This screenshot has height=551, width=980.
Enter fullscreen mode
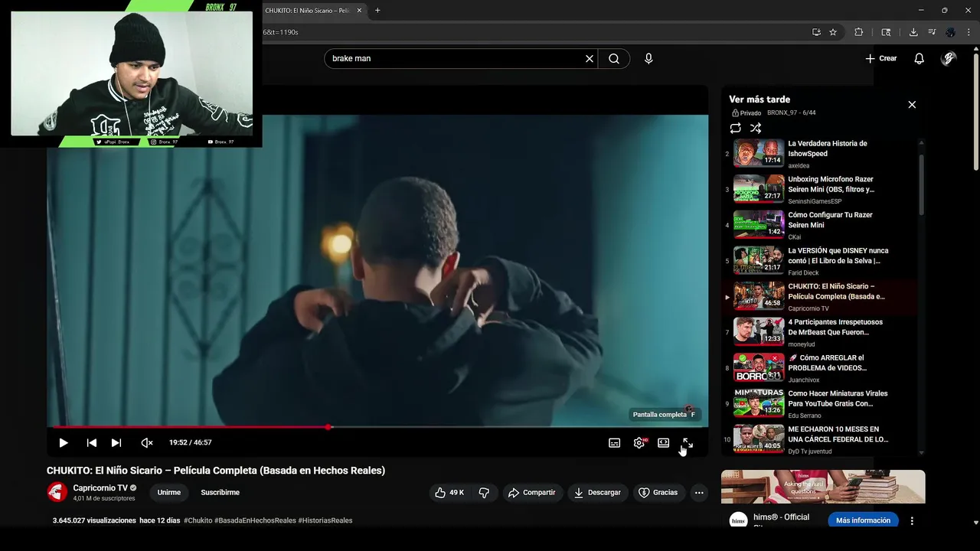tap(688, 442)
